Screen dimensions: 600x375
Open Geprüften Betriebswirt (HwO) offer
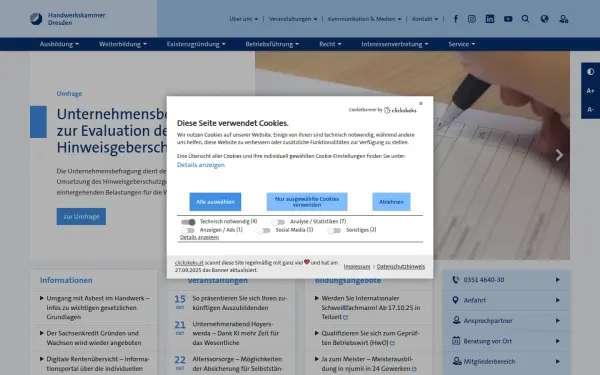370,338
